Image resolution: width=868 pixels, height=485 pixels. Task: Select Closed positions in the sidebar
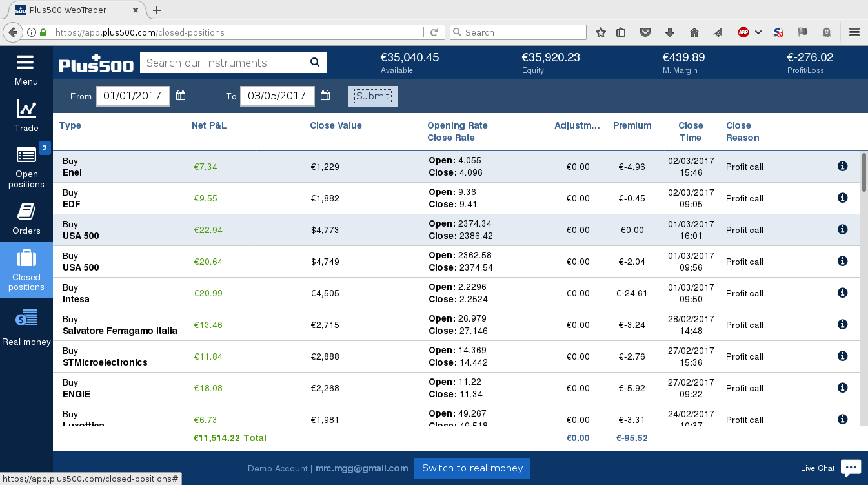coord(26,269)
